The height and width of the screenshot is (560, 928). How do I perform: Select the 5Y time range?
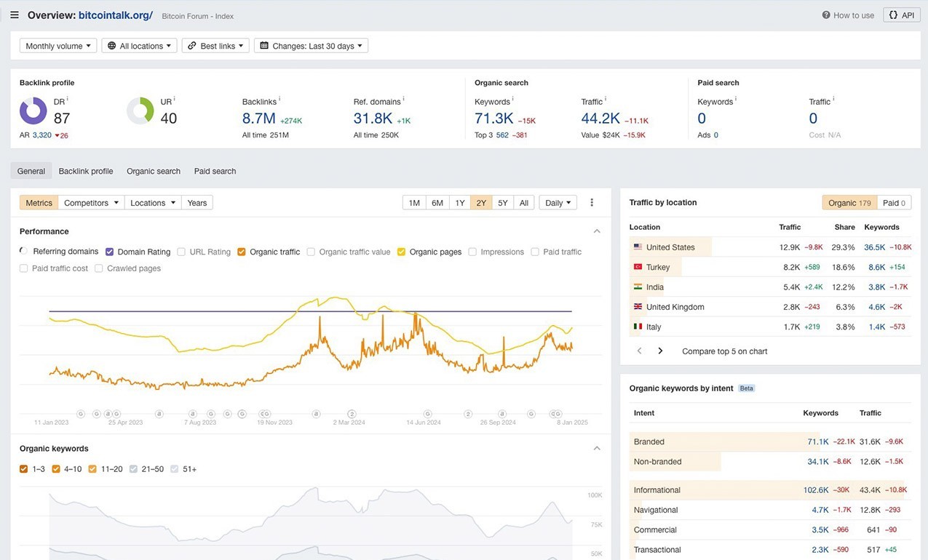[x=503, y=203]
